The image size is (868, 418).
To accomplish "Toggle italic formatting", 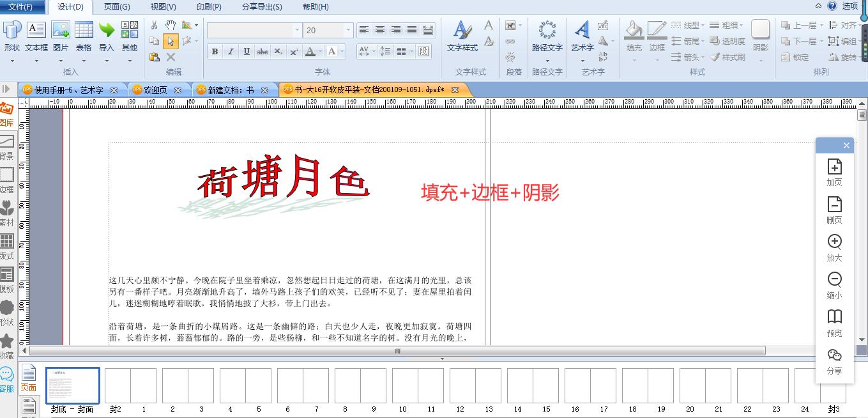I will pyautogui.click(x=231, y=51).
